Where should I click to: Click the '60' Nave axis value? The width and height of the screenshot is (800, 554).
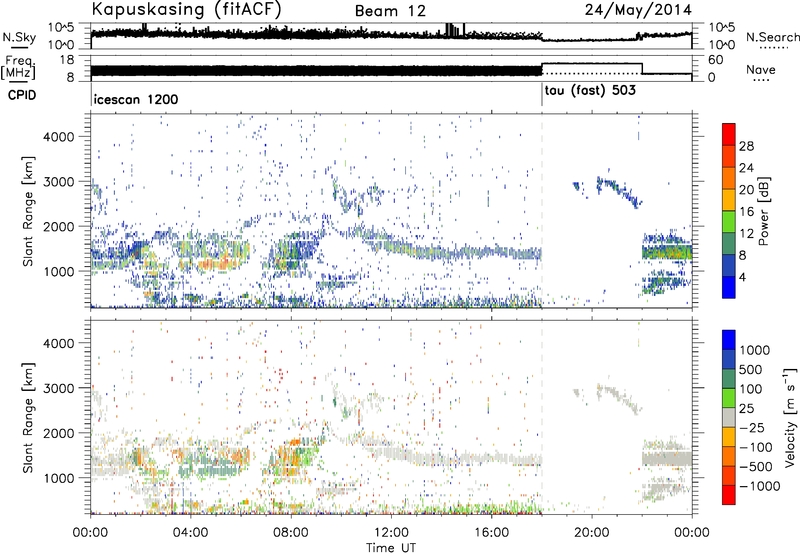[x=716, y=60]
